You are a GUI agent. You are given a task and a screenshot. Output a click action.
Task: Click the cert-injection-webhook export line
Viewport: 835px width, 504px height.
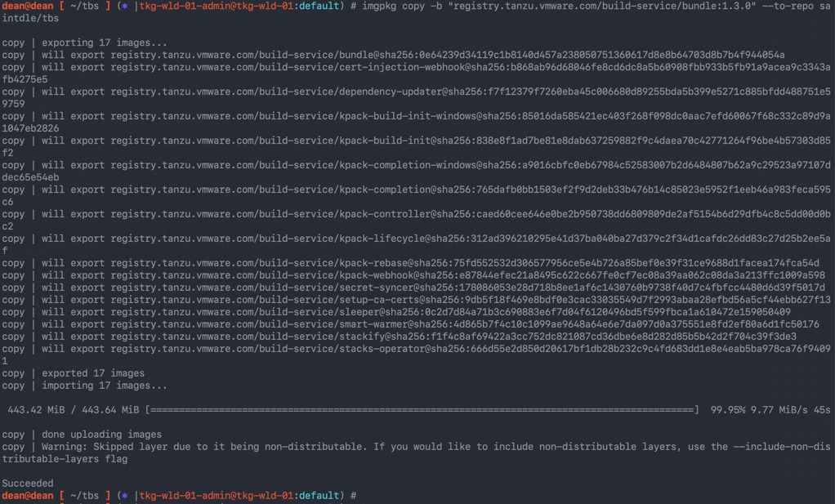416,74
